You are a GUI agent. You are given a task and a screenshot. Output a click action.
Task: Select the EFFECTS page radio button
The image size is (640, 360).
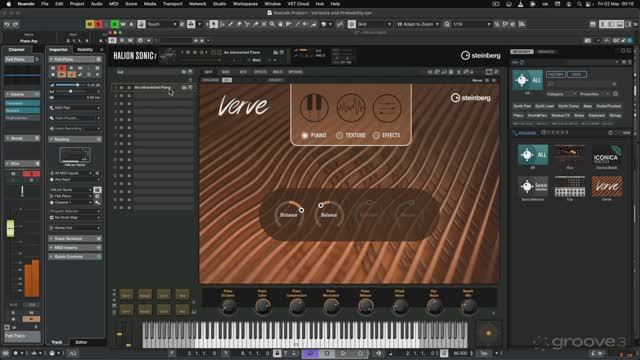(376, 135)
